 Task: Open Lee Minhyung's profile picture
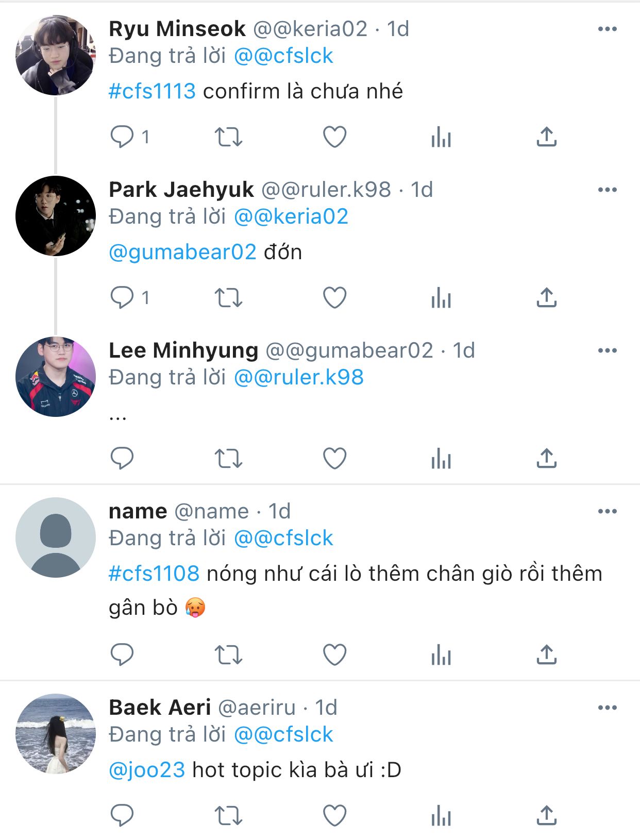click(56, 377)
